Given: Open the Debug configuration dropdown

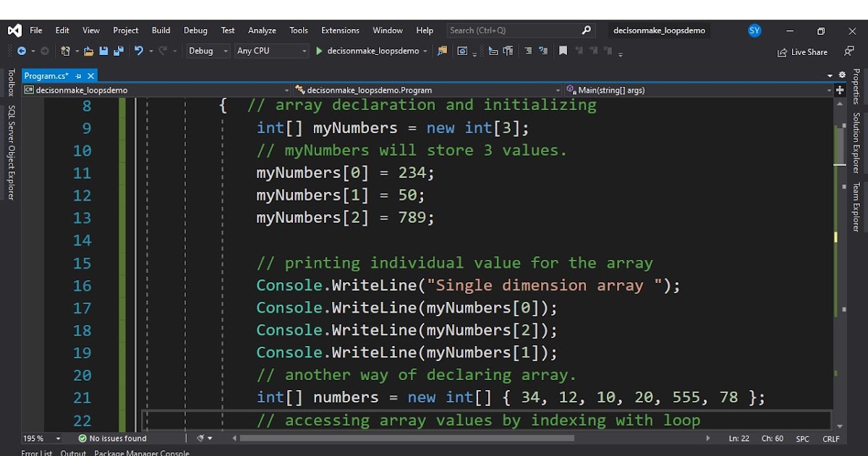Looking at the screenshot, I should [207, 51].
